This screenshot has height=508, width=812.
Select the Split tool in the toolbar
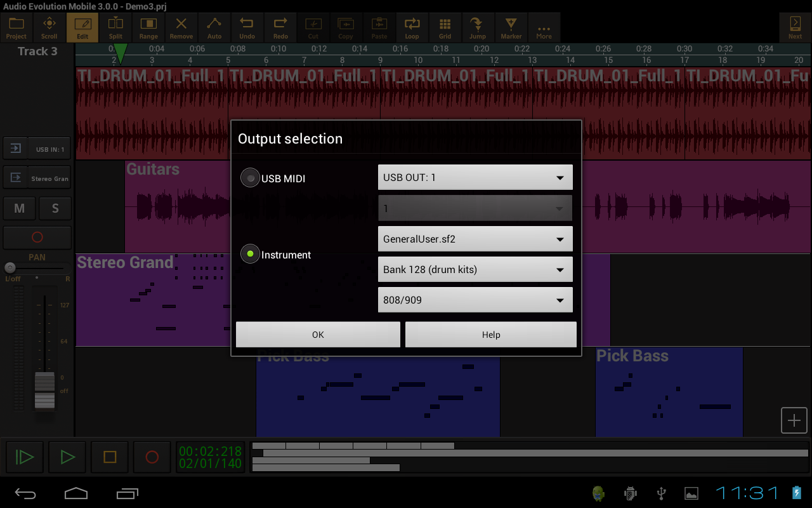(115, 27)
